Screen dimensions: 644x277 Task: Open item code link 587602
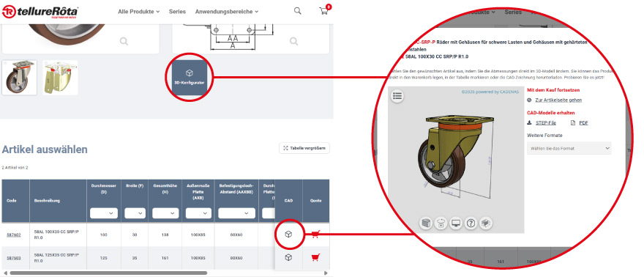(14, 234)
